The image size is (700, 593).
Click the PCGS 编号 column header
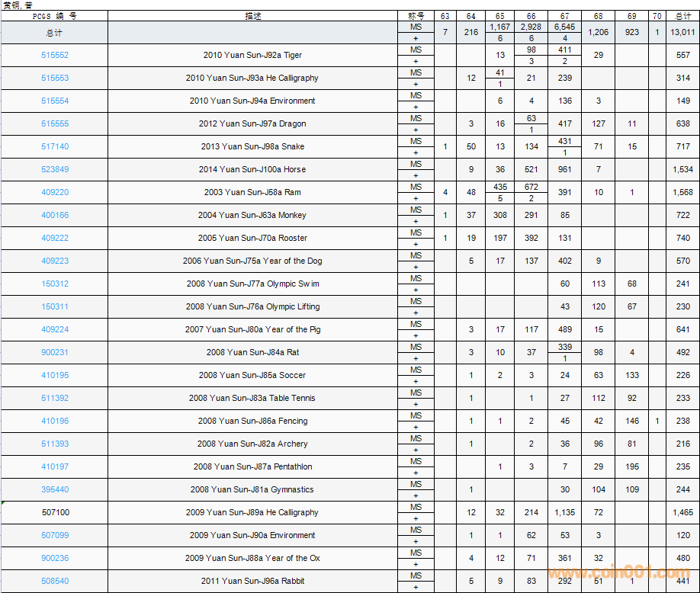click(x=54, y=16)
